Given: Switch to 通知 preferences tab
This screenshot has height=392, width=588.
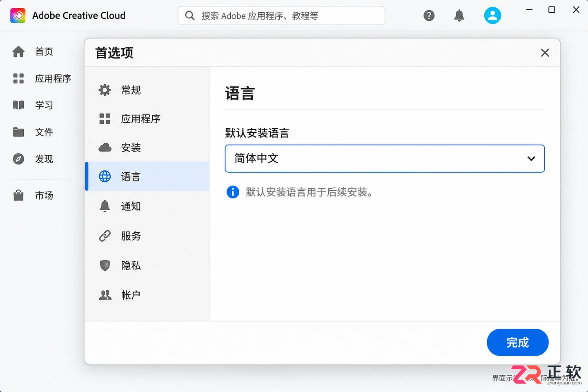Looking at the screenshot, I should 147,206.
